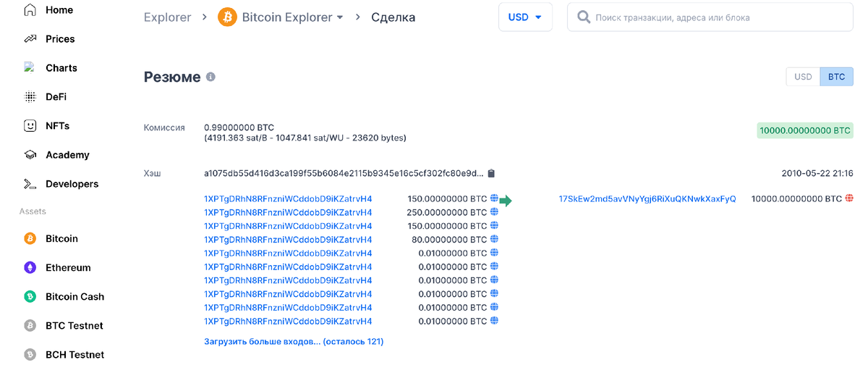Click the green 10000.00000000 BTC badge
Screen dimensions: 868x365
(805, 131)
